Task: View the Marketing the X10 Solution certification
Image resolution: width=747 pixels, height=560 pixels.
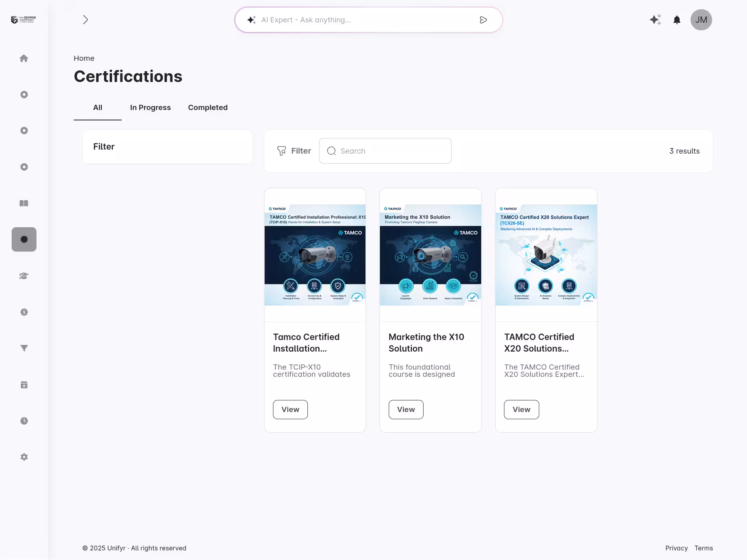Action: click(x=406, y=409)
